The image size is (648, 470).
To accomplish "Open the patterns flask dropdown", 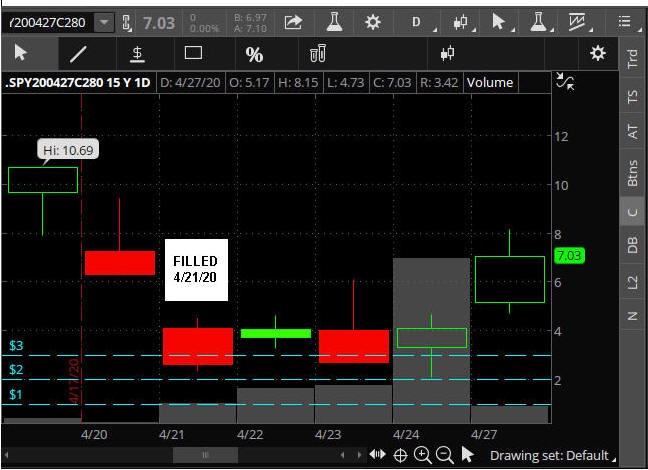I will pos(539,22).
